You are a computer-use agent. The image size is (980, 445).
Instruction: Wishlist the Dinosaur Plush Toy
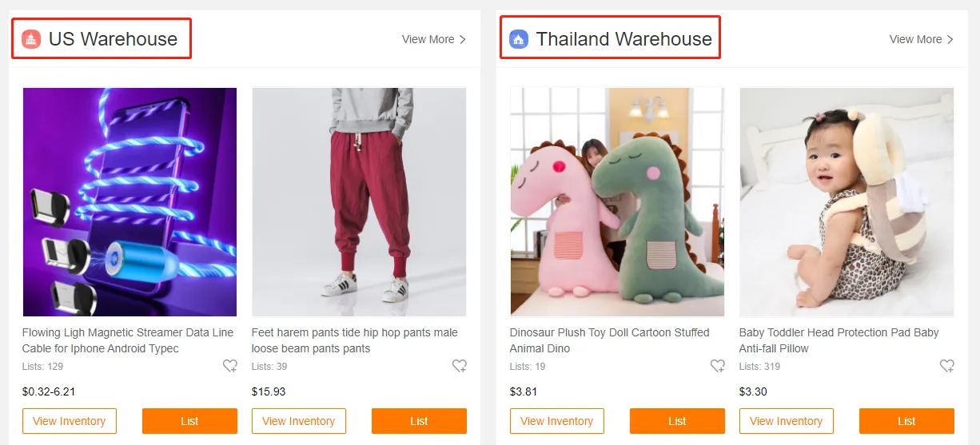717,366
